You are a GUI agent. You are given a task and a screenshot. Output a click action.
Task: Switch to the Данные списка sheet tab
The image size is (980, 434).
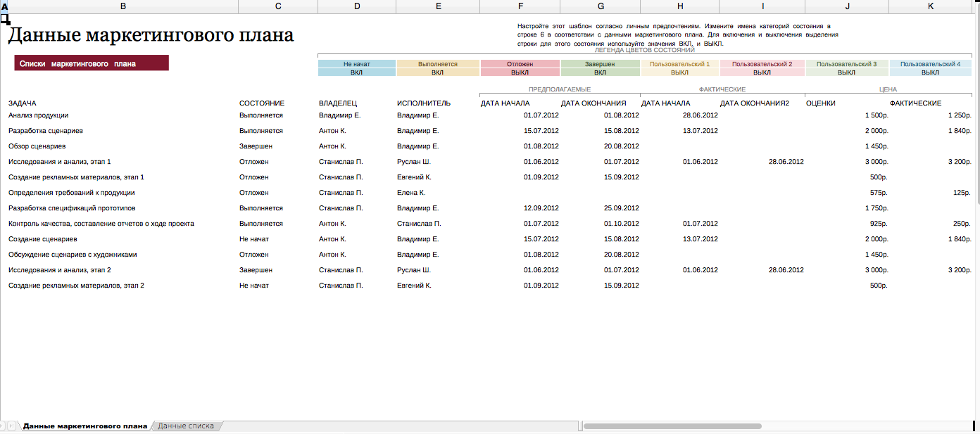click(186, 426)
